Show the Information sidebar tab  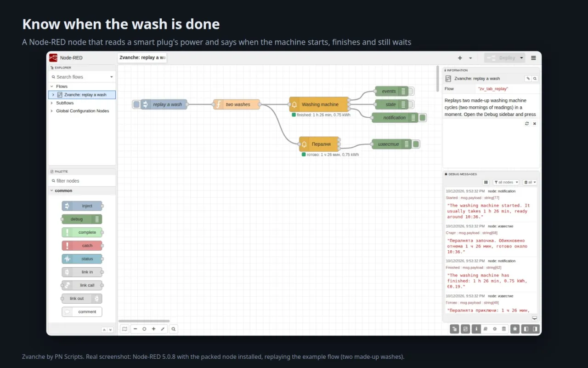(x=476, y=329)
